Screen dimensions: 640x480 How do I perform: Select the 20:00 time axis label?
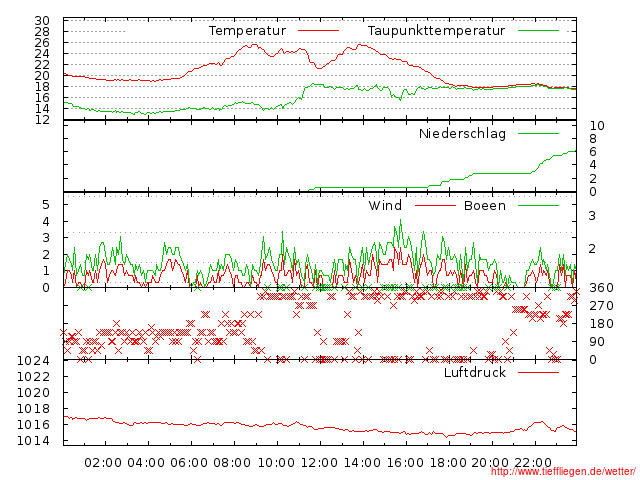tap(490, 463)
